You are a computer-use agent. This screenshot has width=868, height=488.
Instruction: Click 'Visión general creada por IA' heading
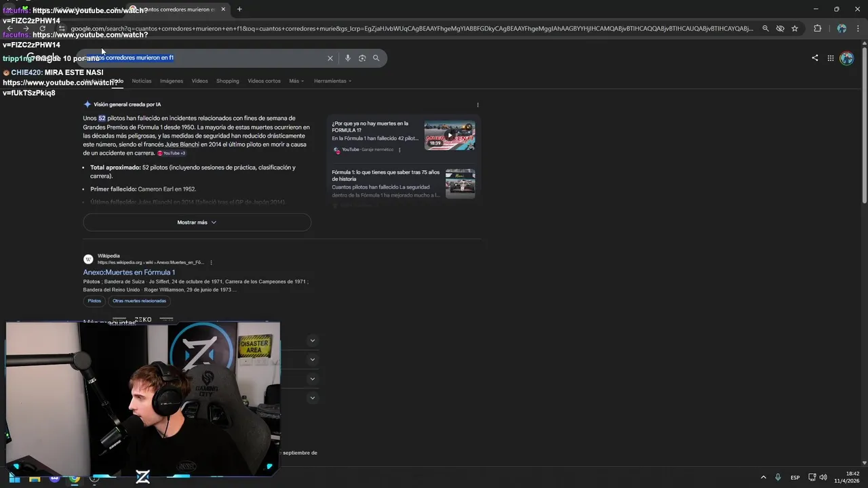(127, 105)
